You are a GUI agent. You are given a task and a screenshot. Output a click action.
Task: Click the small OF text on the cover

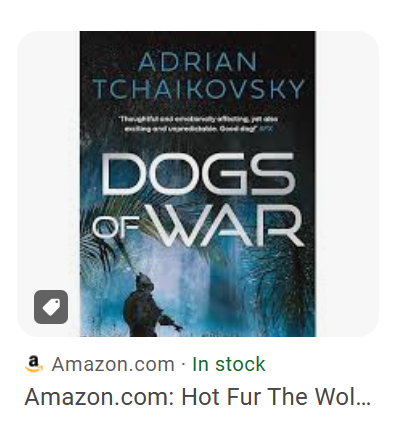pos(115,227)
